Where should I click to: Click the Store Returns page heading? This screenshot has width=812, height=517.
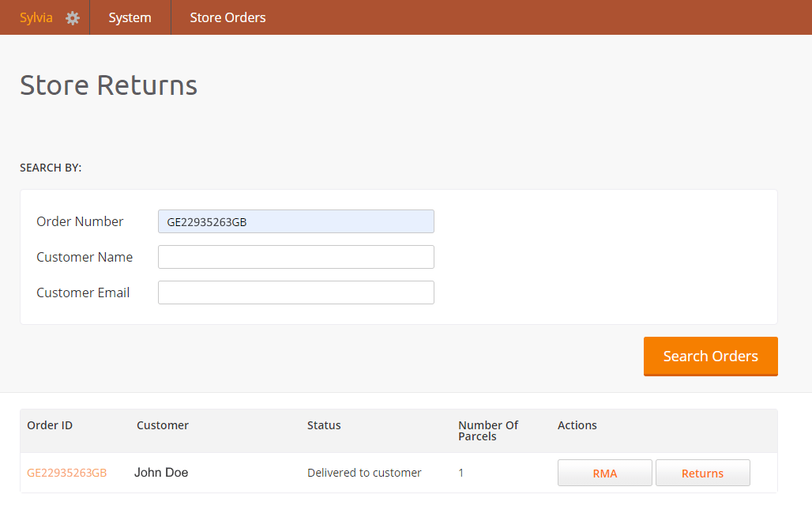pyautogui.click(x=108, y=85)
